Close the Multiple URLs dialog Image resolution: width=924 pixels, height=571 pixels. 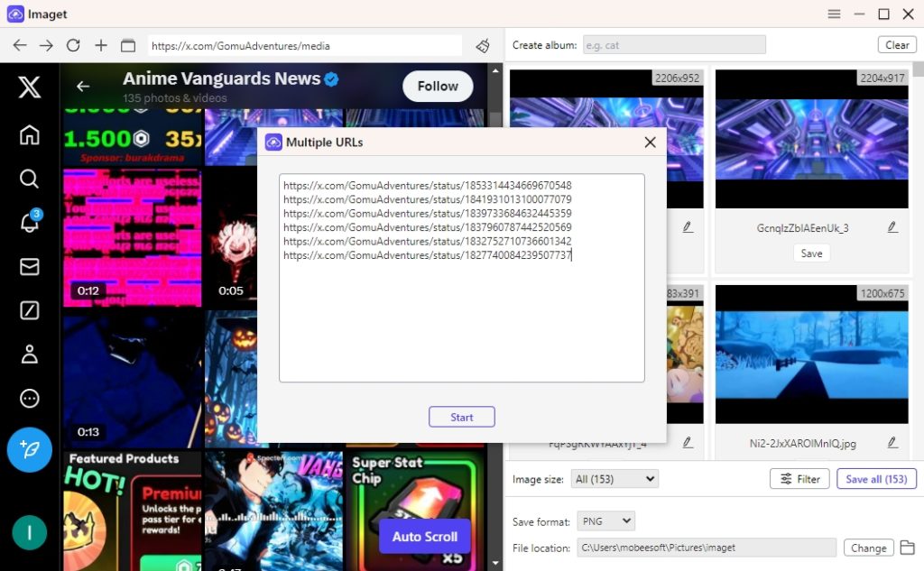click(650, 143)
